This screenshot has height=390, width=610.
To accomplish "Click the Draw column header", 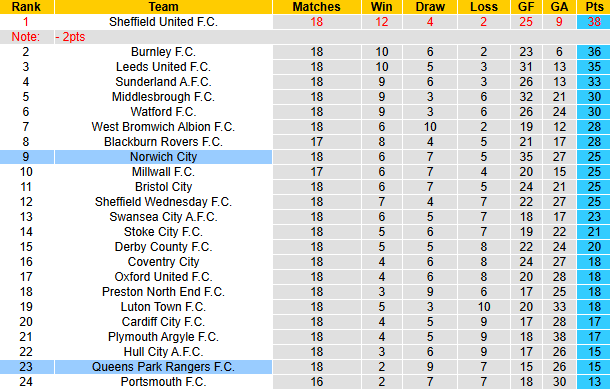I will (x=430, y=7).
